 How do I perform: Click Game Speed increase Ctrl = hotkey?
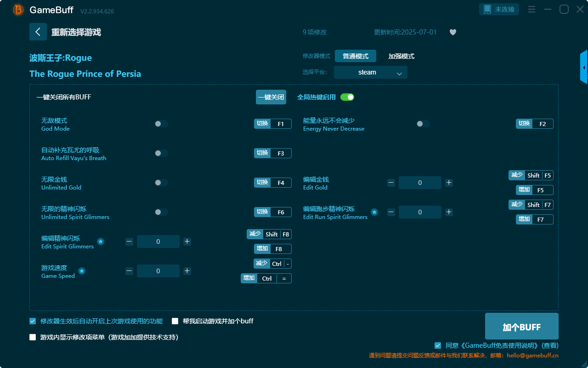pos(266,278)
